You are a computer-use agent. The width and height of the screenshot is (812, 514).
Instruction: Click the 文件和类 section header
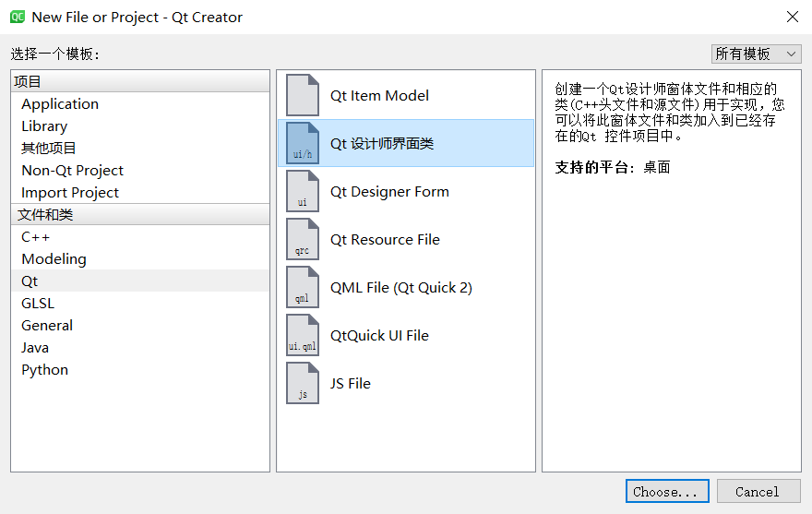pos(140,214)
